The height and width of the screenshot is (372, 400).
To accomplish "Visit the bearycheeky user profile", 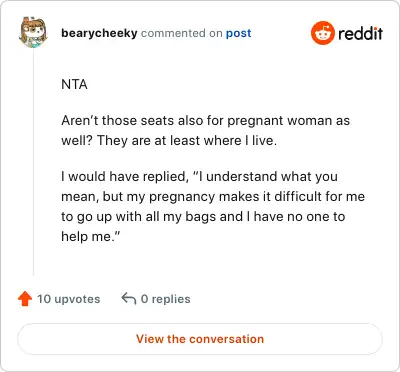I will [99, 33].
